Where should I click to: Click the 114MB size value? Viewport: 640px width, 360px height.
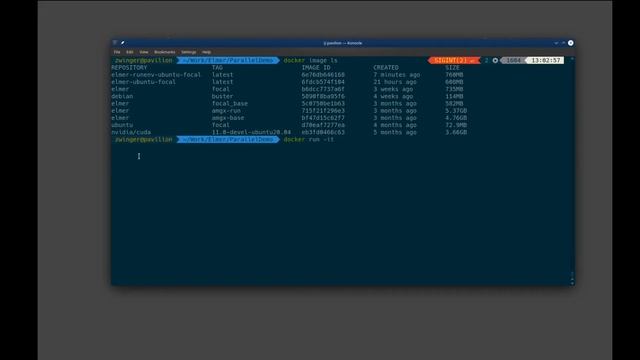[x=454, y=96]
